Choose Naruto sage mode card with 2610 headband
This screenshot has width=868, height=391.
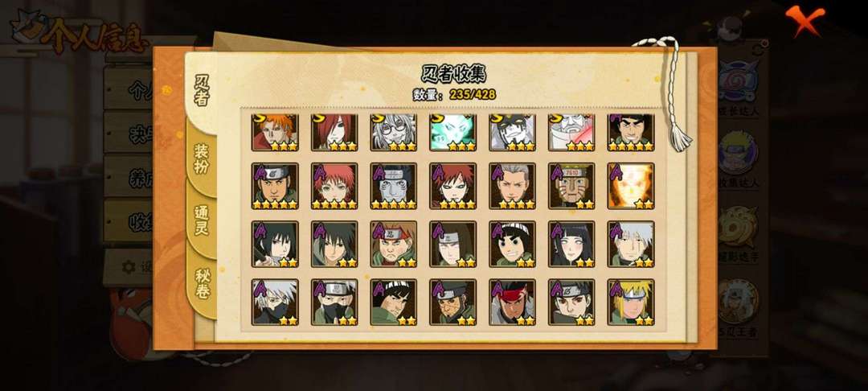tap(571, 186)
